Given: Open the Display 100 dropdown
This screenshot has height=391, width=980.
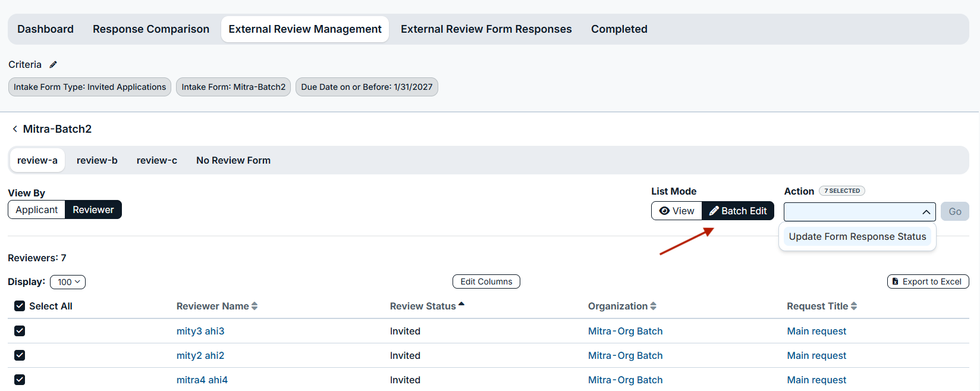Looking at the screenshot, I should 68,282.
